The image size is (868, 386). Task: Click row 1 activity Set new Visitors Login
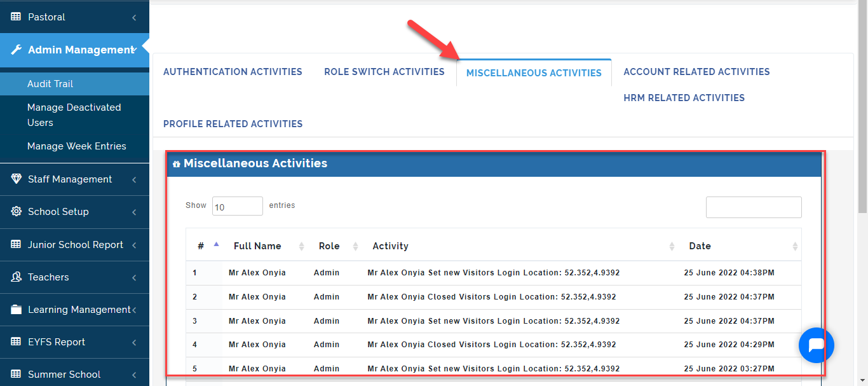pos(493,273)
